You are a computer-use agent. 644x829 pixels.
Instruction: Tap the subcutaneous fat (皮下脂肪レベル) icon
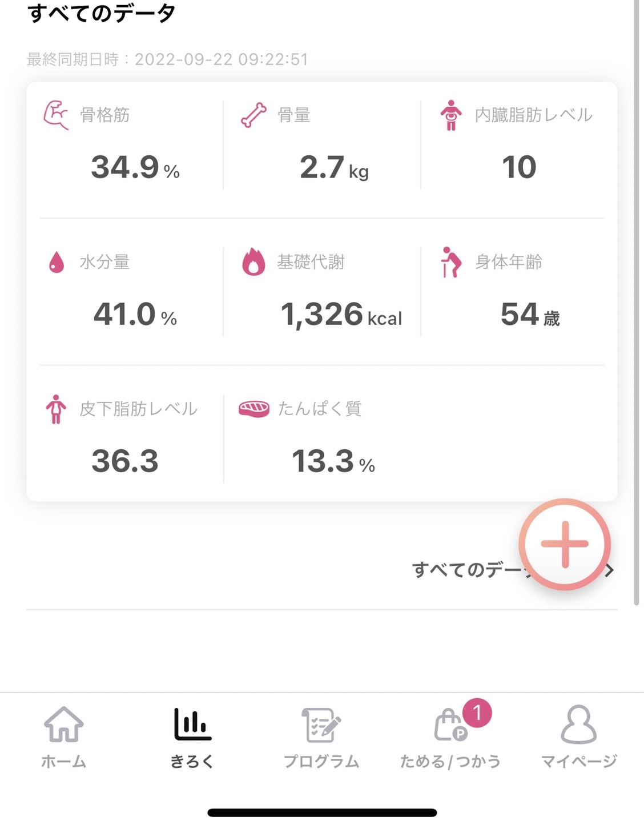[x=56, y=409]
